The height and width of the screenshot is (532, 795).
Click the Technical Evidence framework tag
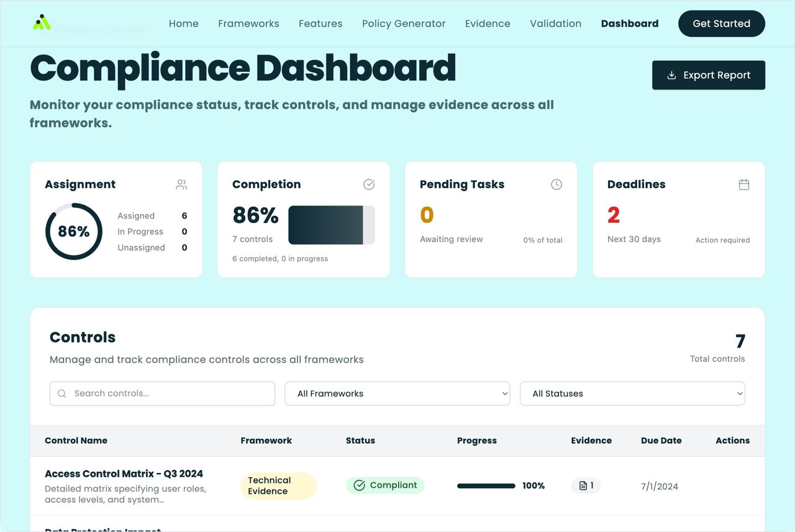(278, 485)
